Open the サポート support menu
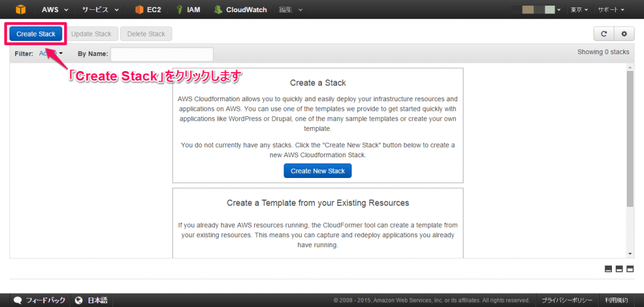 pos(611,9)
